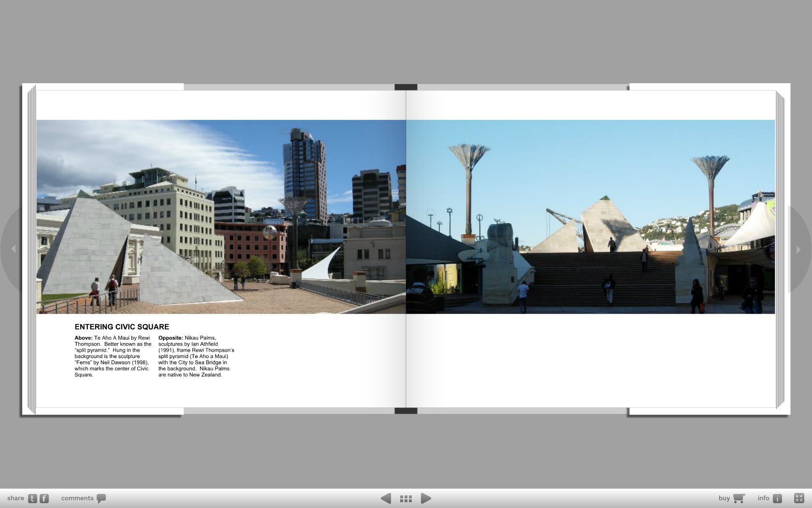Viewport: 812px width, 508px height.
Task: Go to next page using bottom arrow
Action: pyautogui.click(x=426, y=498)
